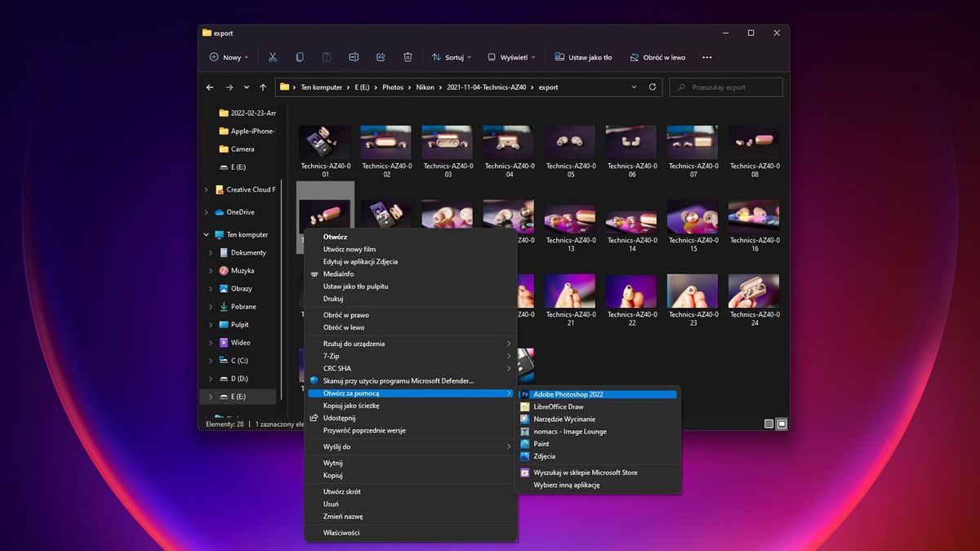
Task: Choose nomacs - Image Lounge in submenu
Action: click(x=599, y=431)
